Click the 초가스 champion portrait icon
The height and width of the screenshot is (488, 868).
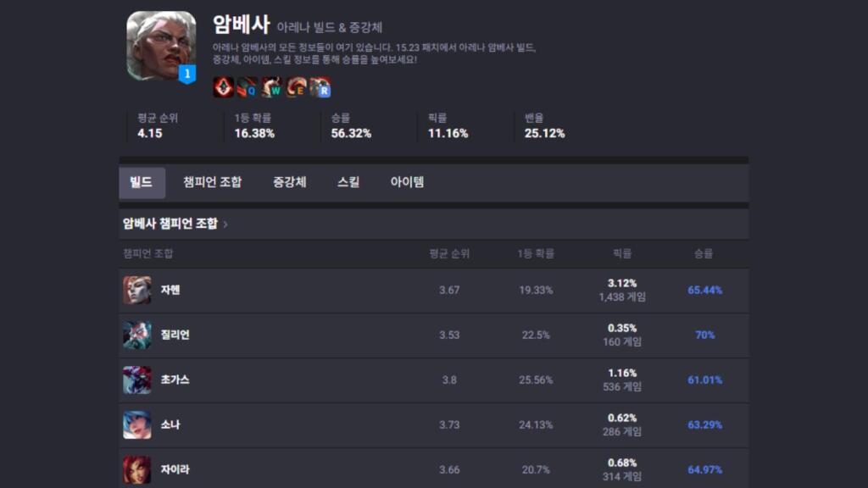tap(137, 380)
